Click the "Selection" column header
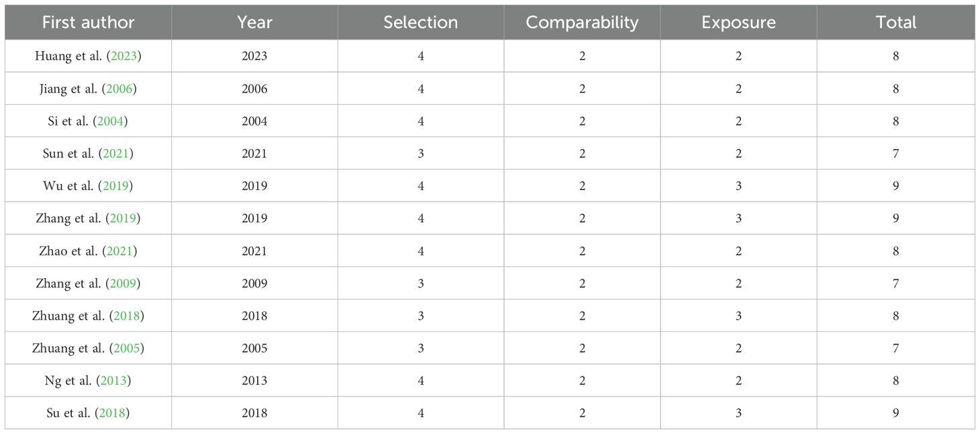The width and height of the screenshot is (980, 434). point(421,22)
